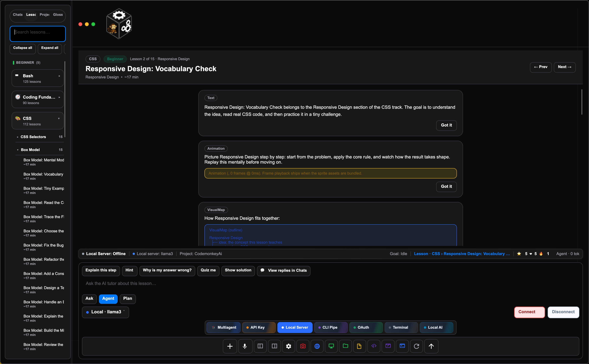Collapse the CSS track
Viewport: 589px width, 364px height.
click(38, 121)
